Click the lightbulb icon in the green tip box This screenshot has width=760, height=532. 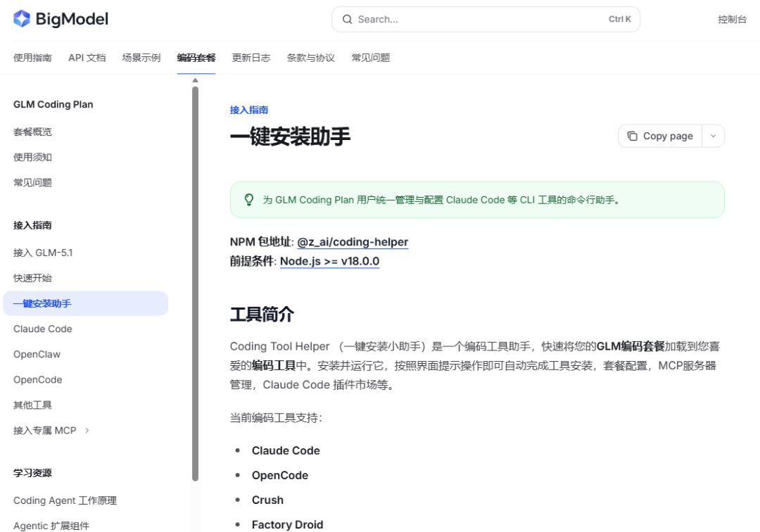coord(248,200)
